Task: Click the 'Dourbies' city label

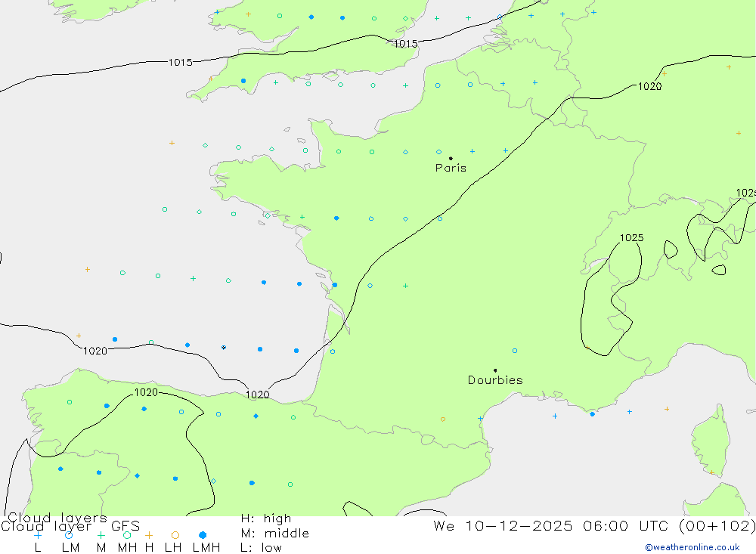Action: 495,380
